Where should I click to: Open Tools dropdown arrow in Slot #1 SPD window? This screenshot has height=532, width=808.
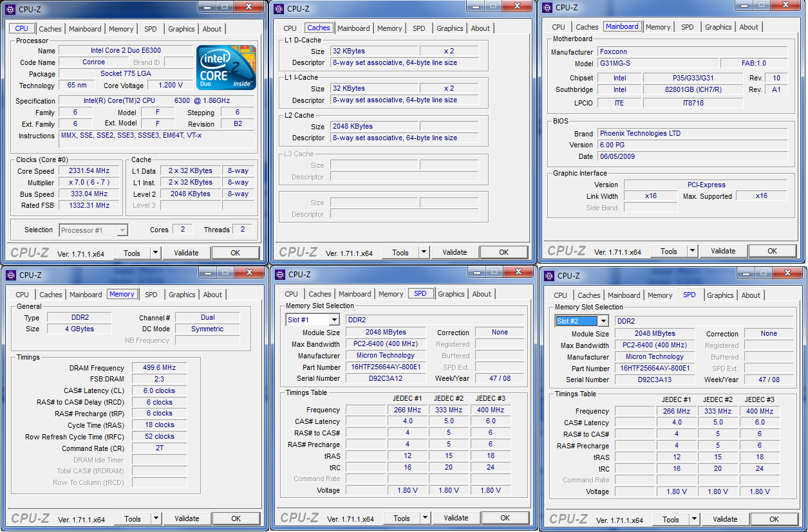pos(425,518)
